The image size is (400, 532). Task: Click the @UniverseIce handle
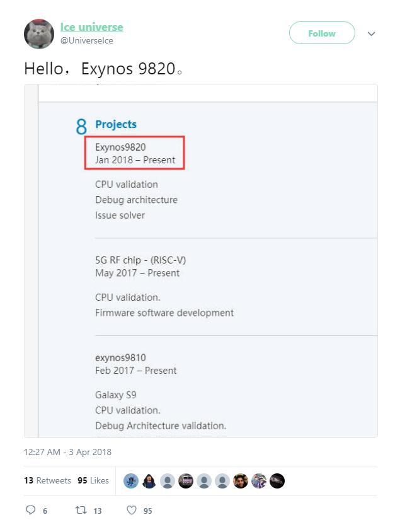point(86,41)
